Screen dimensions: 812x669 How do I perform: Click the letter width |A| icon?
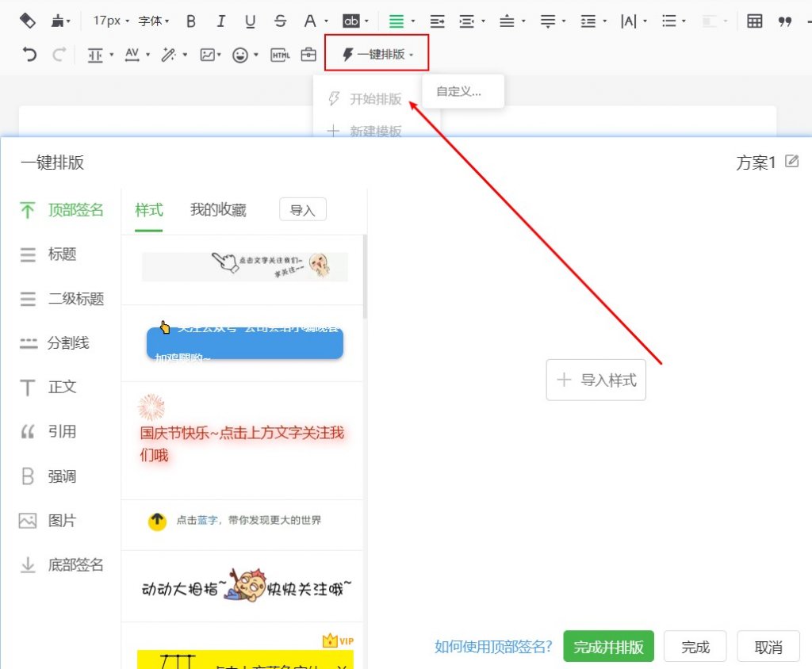coord(628,21)
